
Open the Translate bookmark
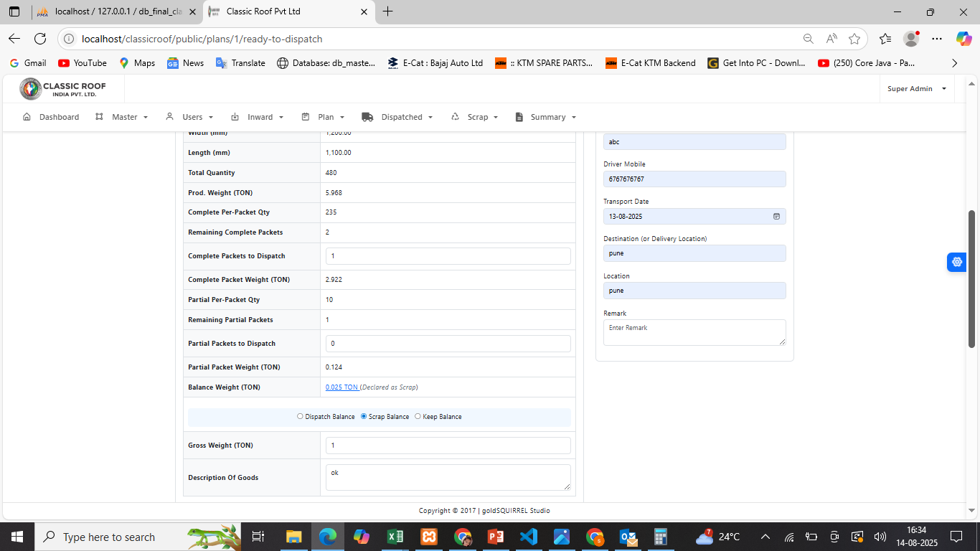(x=240, y=63)
